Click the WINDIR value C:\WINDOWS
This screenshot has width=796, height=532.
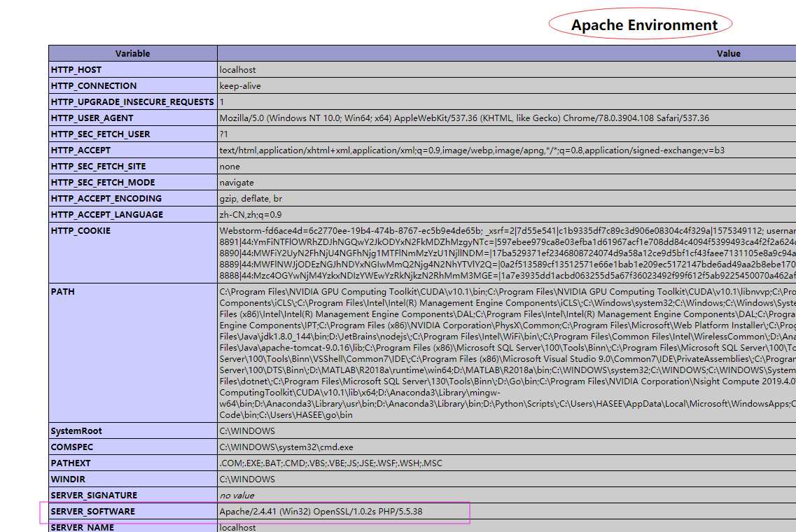(x=247, y=479)
